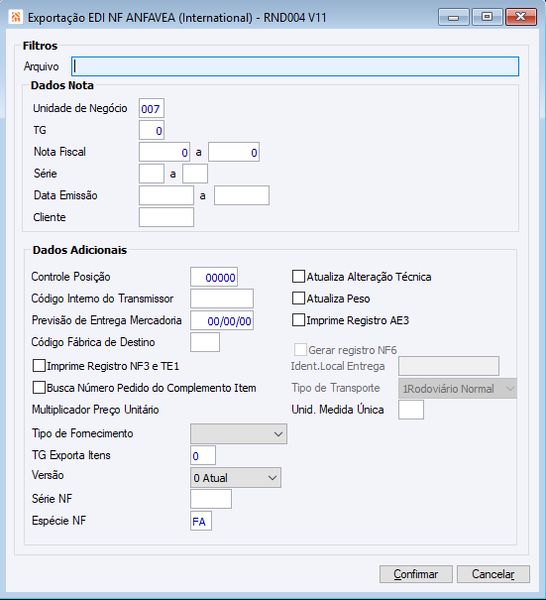Click the Cancelar button
Screen dimensions: 546x600
point(493,574)
